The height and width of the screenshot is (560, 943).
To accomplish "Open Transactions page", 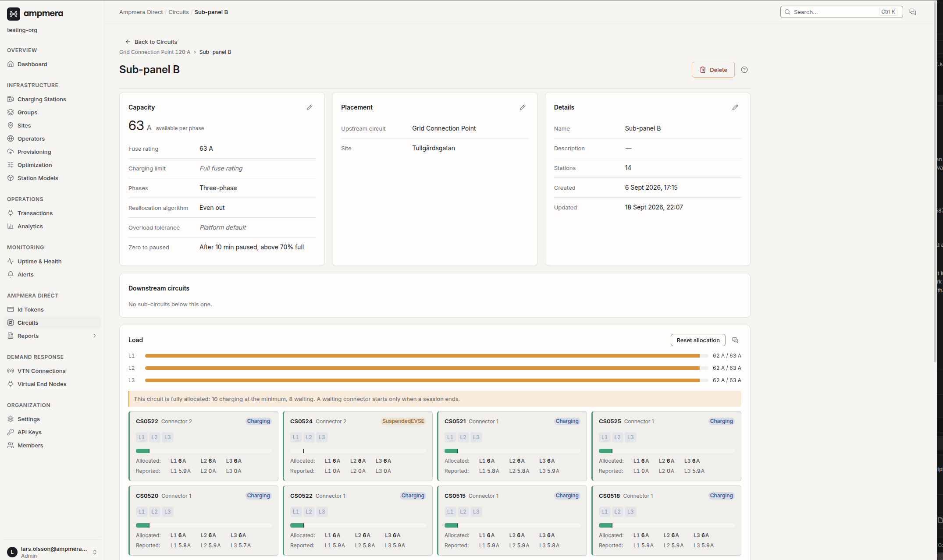I will pos(52,213).
